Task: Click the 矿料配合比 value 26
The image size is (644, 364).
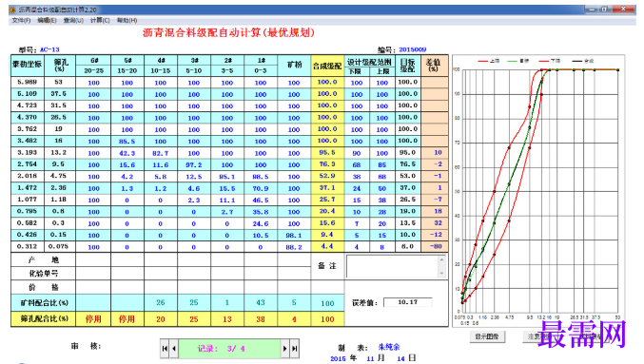Action: (x=161, y=303)
